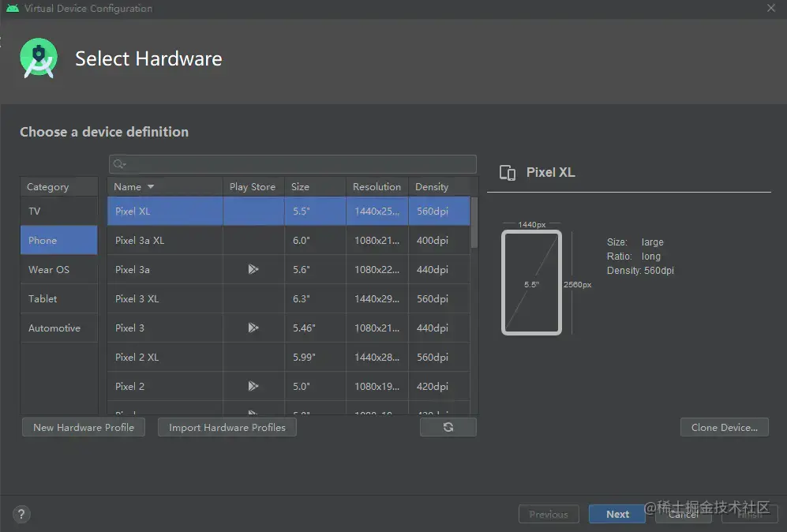This screenshot has width=787, height=532.
Task: Click the Play Store column header
Action: pyautogui.click(x=253, y=187)
